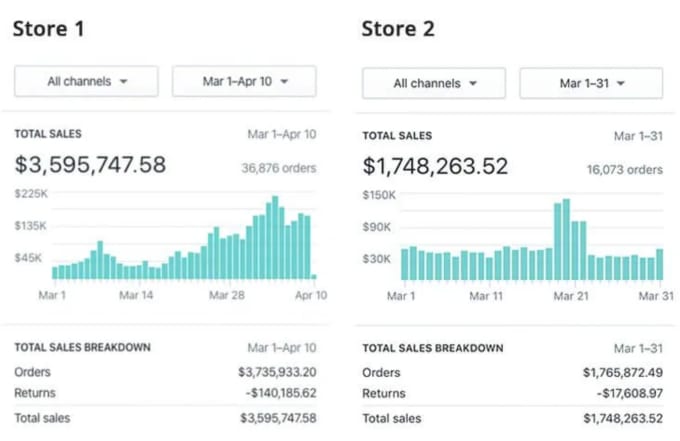The height and width of the screenshot is (441, 680).
Task: Click Store 1 Orders value $3,735,933.20
Action: point(277,372)
